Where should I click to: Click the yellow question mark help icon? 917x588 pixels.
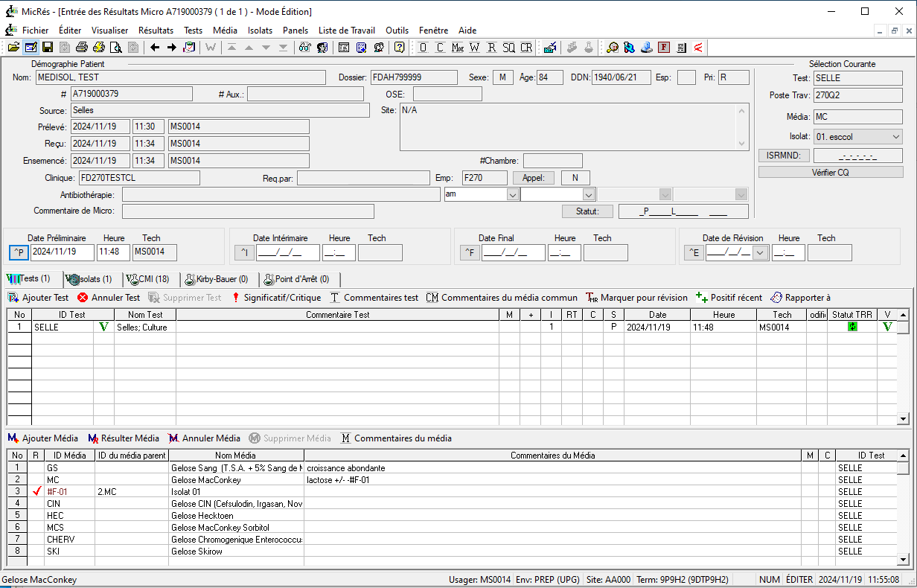point(400,48)
